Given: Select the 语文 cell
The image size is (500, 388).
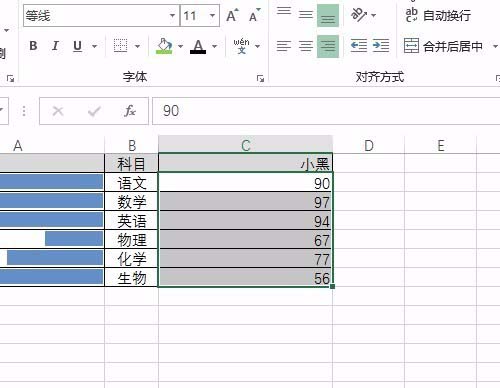Looking at the screenshot, I should click(132, 183).
